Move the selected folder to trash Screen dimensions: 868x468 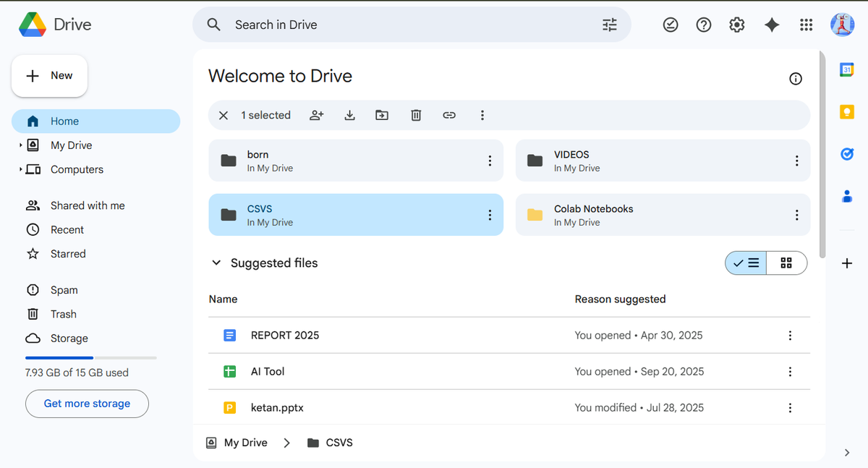(x=416, y=115)
